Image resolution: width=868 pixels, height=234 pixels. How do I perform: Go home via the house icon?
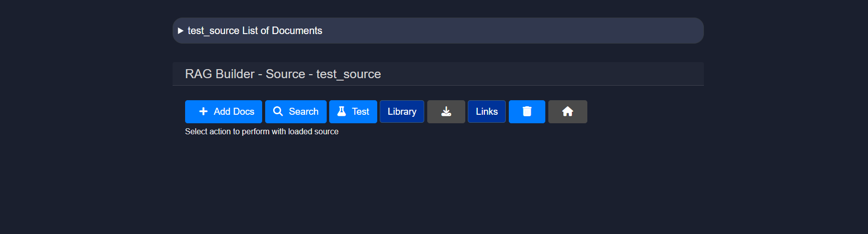567,112
